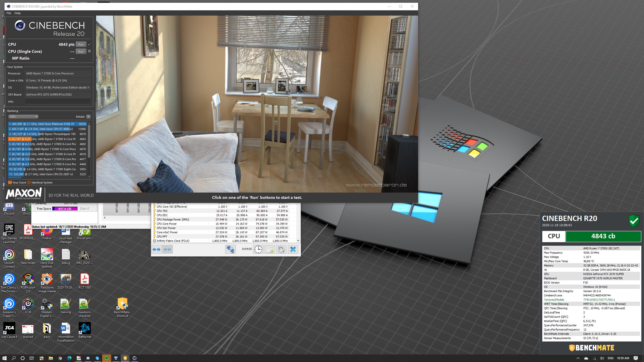Click the HWiNFO sensor list down scroll arrow
The width and height of the screenshot is (644, 362).
click(298, 241)
